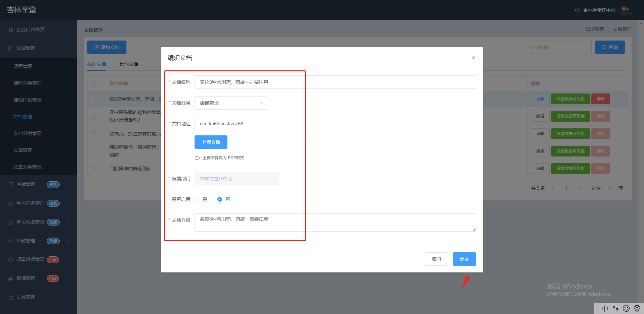Image resolution: width=644 pixels, height=314 pixels.
Task: Click the 带教管理 headset icon
Action: (x=11, y=241)
